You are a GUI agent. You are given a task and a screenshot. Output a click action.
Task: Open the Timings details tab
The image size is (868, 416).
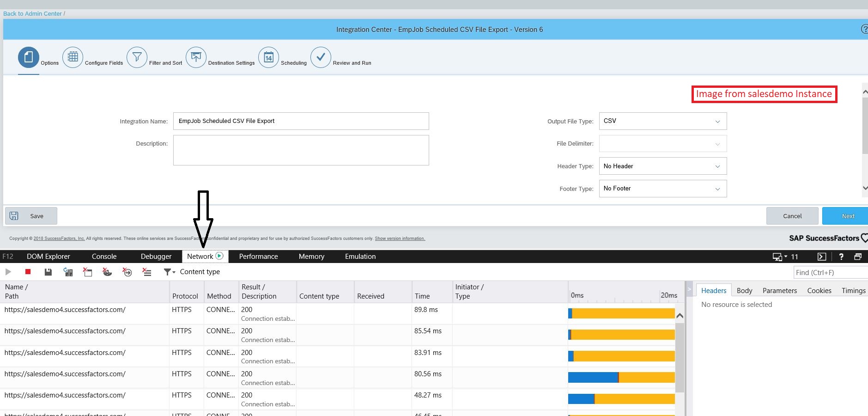[x=853, y=290]
